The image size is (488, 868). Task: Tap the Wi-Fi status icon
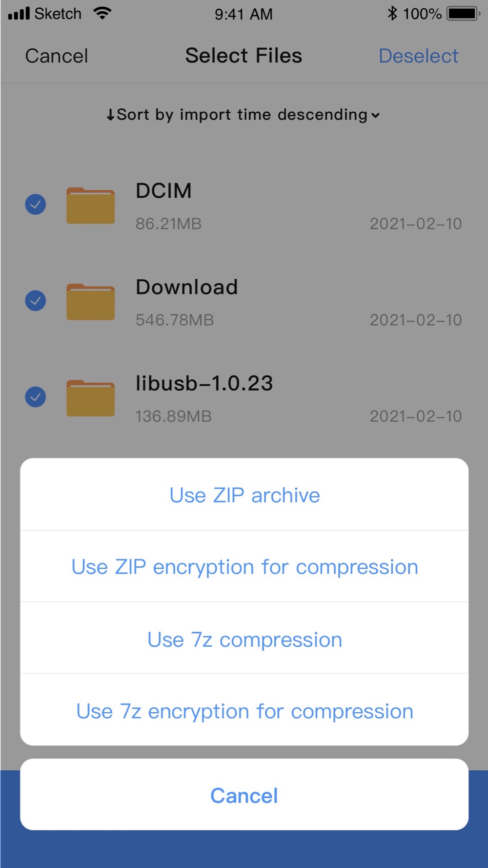click(x=102, y=13)
